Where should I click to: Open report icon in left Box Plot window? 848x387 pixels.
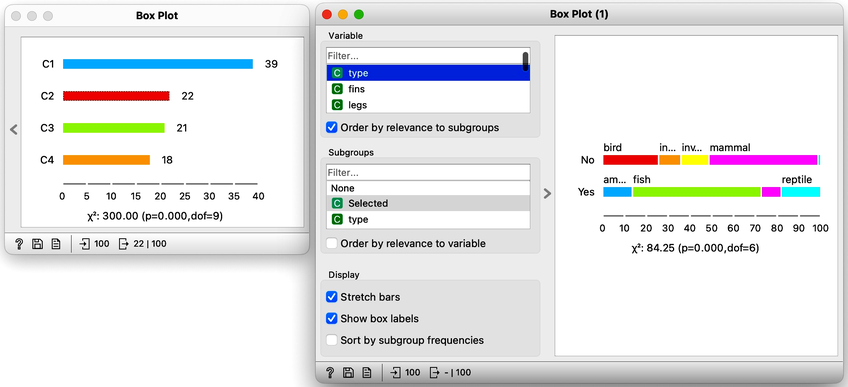point(56,244)
